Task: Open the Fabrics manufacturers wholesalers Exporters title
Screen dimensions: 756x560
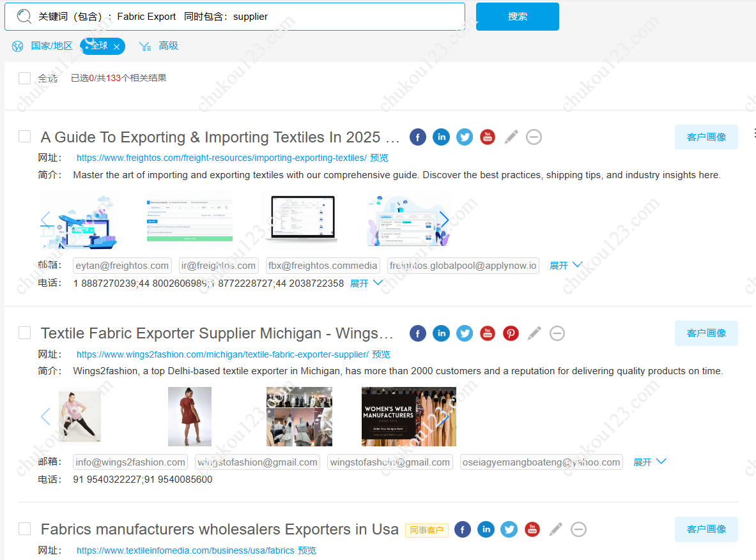Action: point(219,529)
